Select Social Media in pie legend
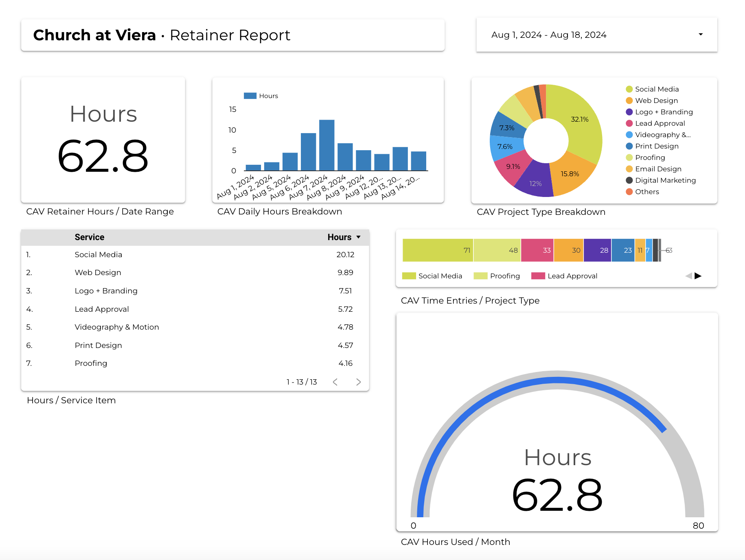The width and height of the screenshot is (745, 560). click(653, 89)
